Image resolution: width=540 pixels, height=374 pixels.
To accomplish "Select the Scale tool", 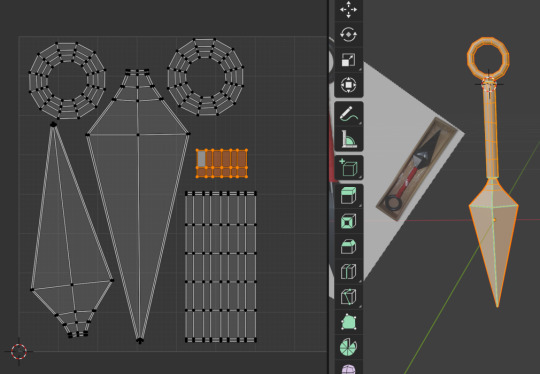I will 349,60.
